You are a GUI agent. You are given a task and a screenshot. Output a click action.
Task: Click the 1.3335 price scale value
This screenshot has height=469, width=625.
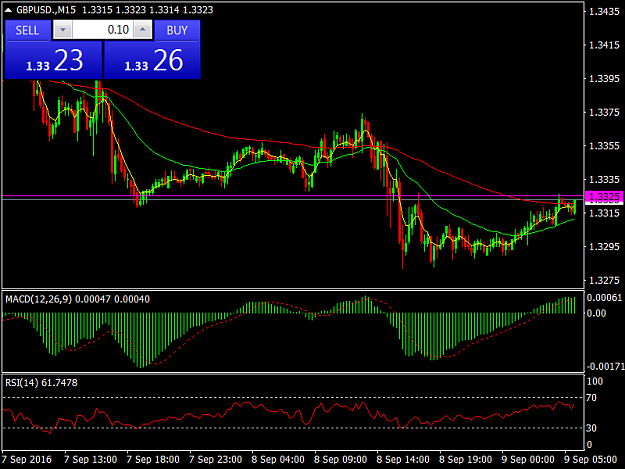click(x=604, y=180)
